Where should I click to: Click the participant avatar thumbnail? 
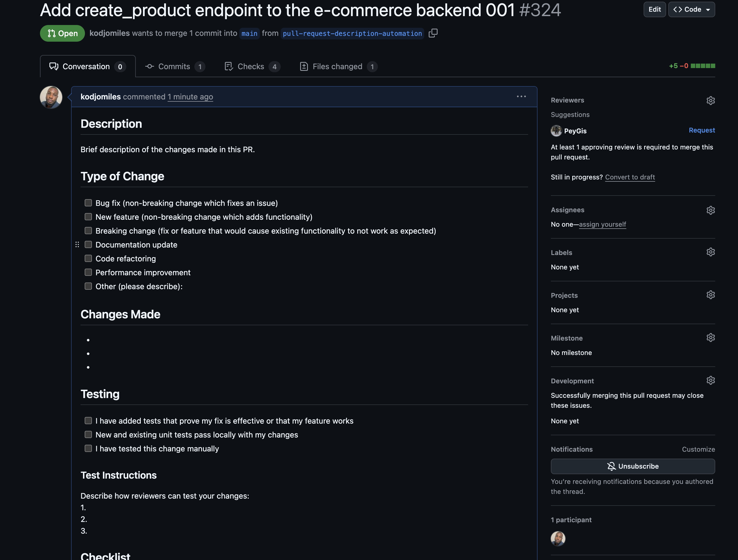pos(558,538)
